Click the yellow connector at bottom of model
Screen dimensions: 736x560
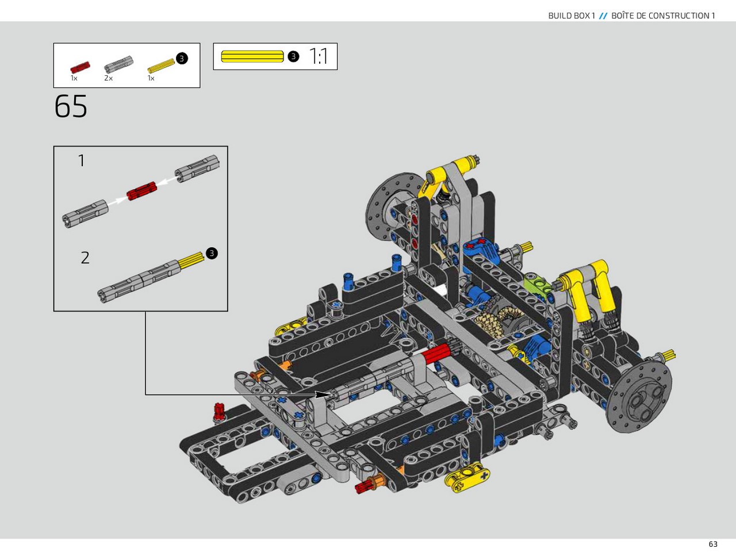[x=468, y=477]
